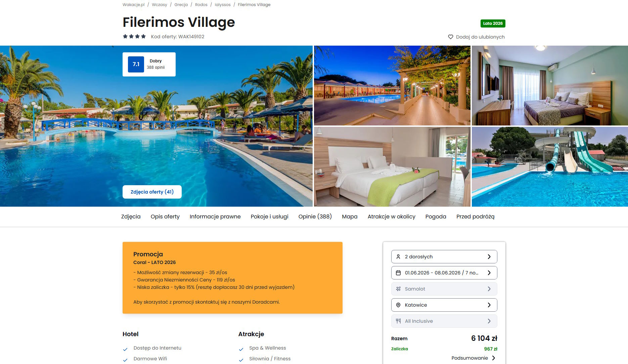
Task: Click the hotel star rating icons
Action: (x=134, y=37)
